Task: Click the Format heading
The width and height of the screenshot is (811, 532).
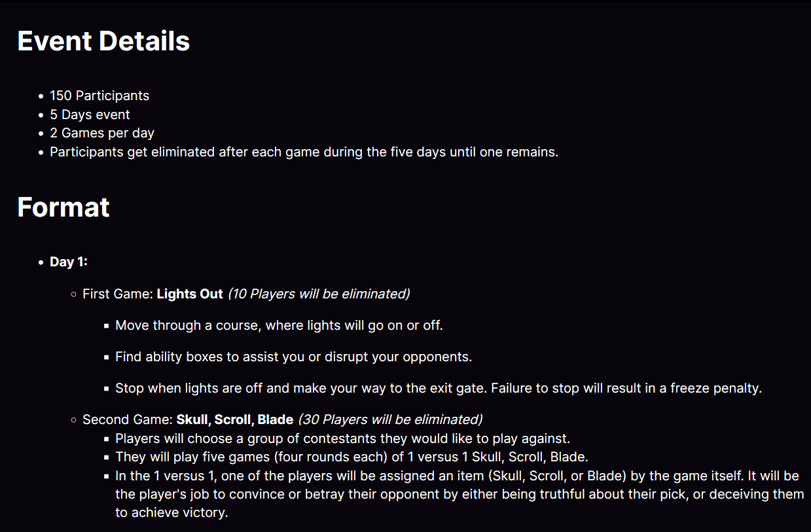Action: point(63,207)
